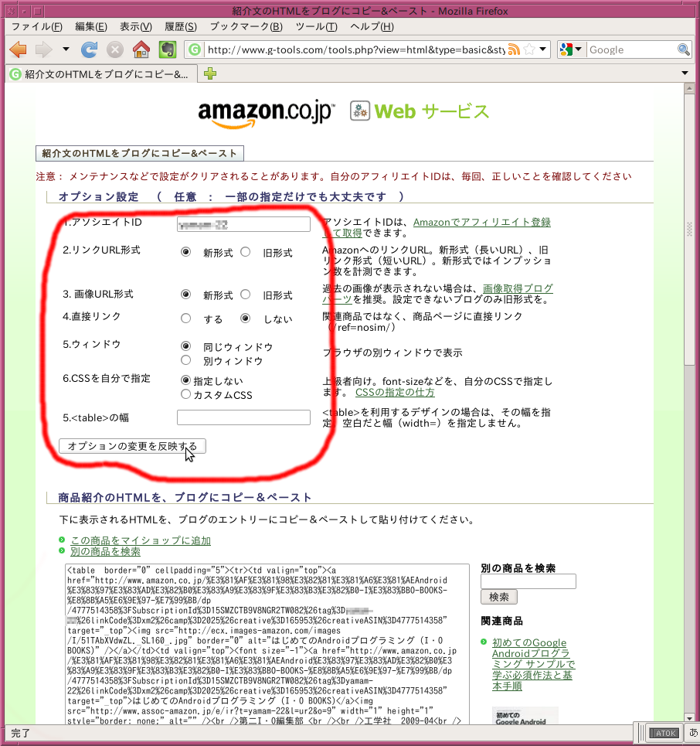Open the 表示(V) menu

tap(135, 26)
